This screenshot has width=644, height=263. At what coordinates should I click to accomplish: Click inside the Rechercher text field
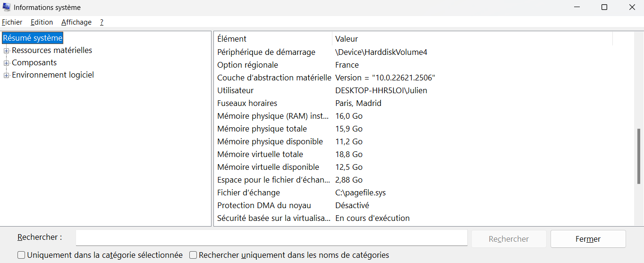click(x=271, y=238)
